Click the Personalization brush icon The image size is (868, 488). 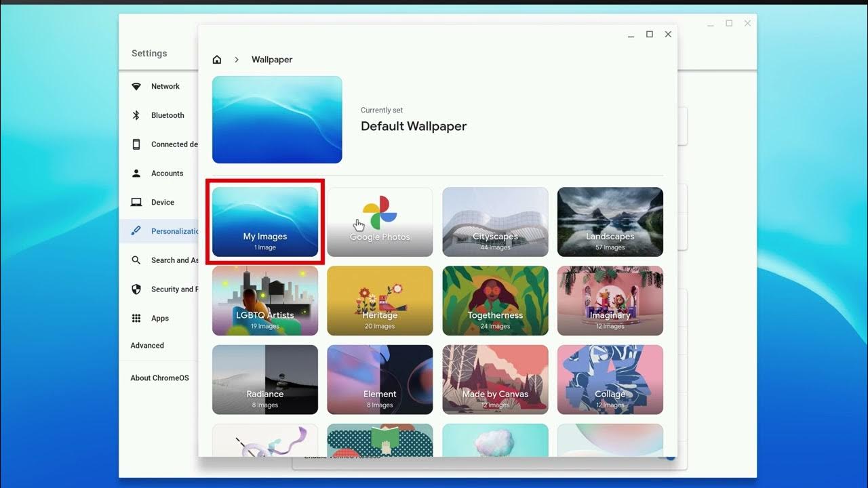point(136,231)
